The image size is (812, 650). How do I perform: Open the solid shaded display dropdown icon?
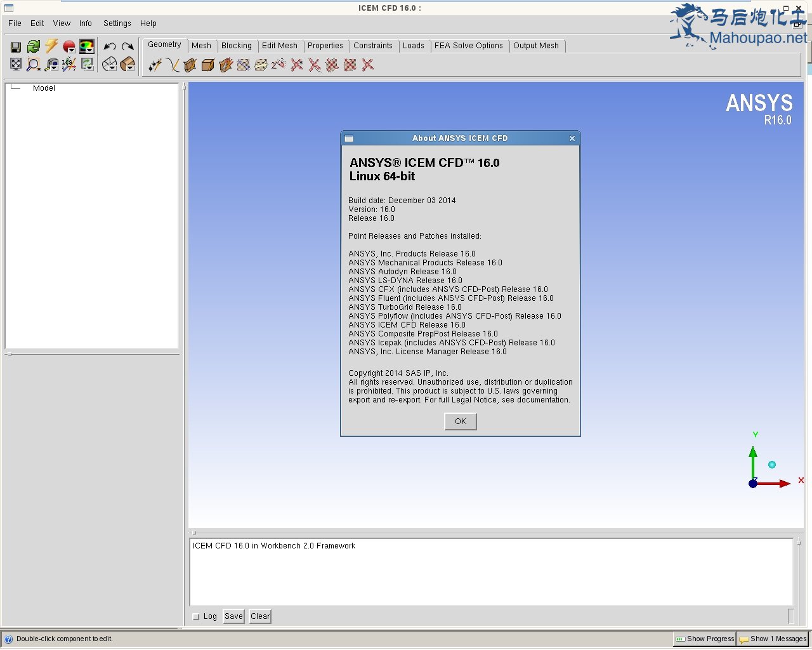click(128, 64)
